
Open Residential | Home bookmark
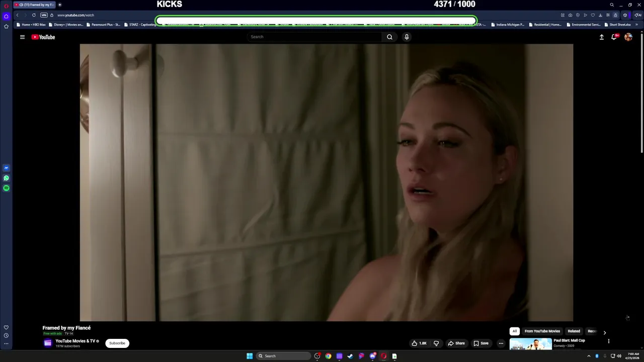coord(545,25)
